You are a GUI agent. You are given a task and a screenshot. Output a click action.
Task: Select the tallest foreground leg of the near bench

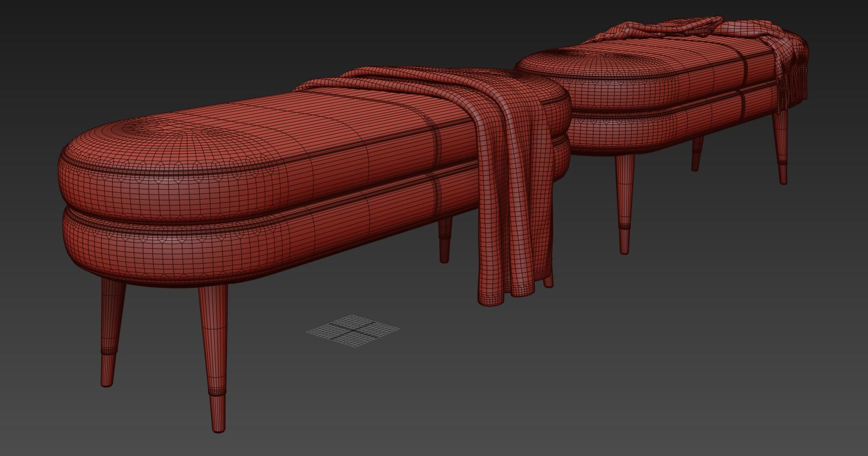(x=214, y=359)
